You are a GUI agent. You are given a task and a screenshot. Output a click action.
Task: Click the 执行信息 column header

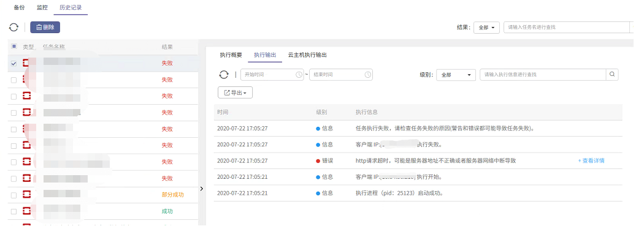pyautogui.click(x=366, y=112)
